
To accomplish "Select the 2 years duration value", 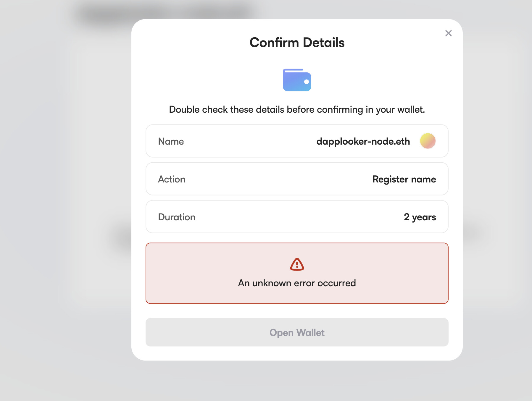I will (420, 217).
